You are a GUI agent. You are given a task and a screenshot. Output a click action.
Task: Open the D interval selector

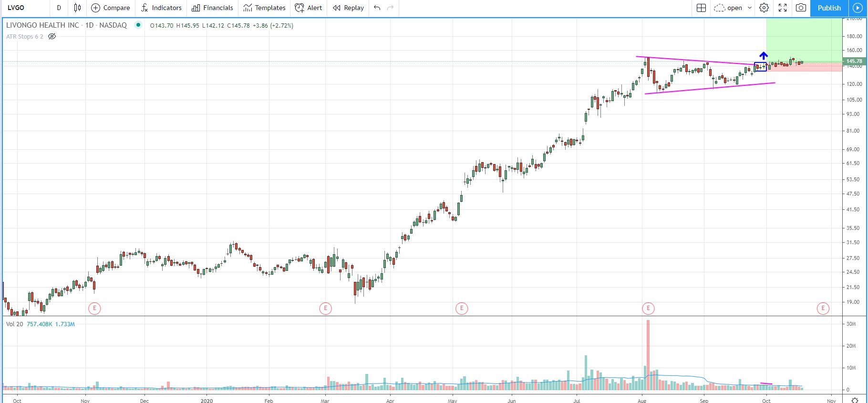(x=59, y=8)
